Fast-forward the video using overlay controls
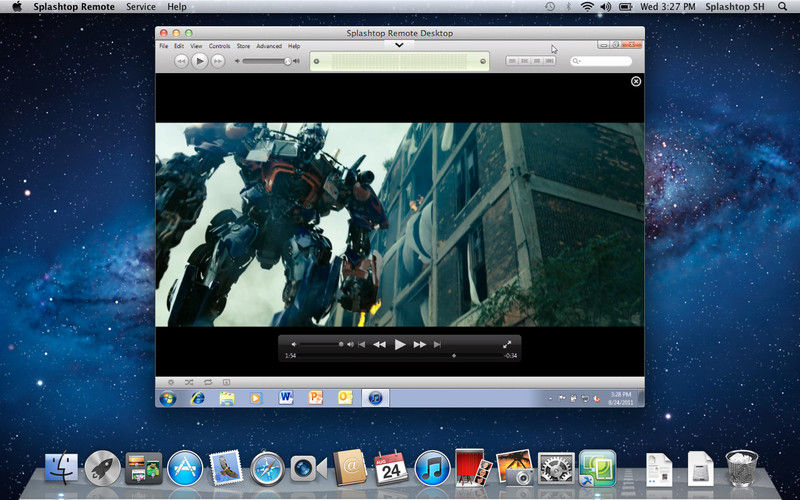The width and height of the screenshot is (800, 500). (x=420, y=345)
